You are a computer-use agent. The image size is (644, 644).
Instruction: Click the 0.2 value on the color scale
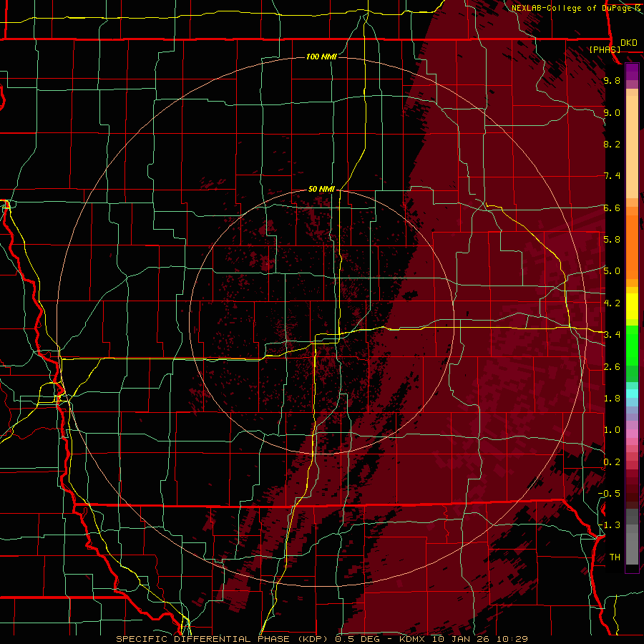[x=612, y=462]
